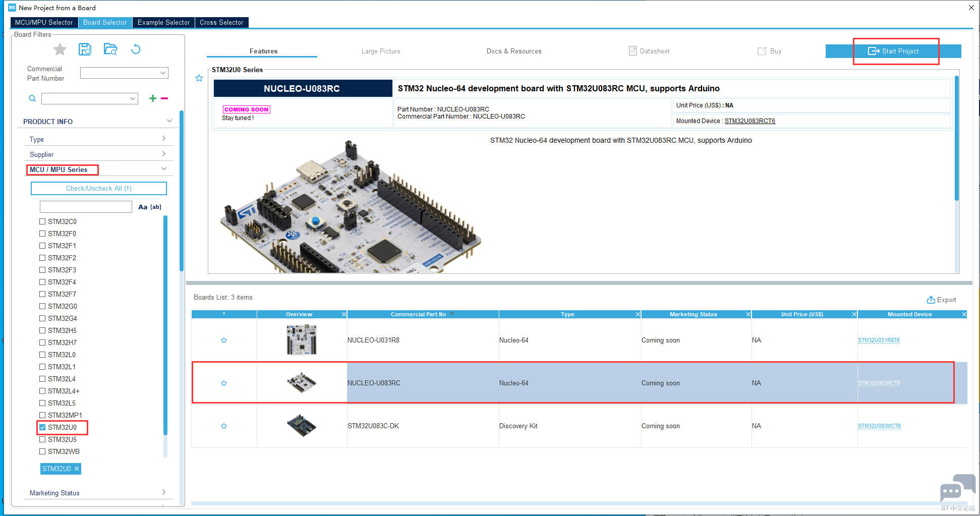Expand the Marketing Status filter section

coord(96,493)
